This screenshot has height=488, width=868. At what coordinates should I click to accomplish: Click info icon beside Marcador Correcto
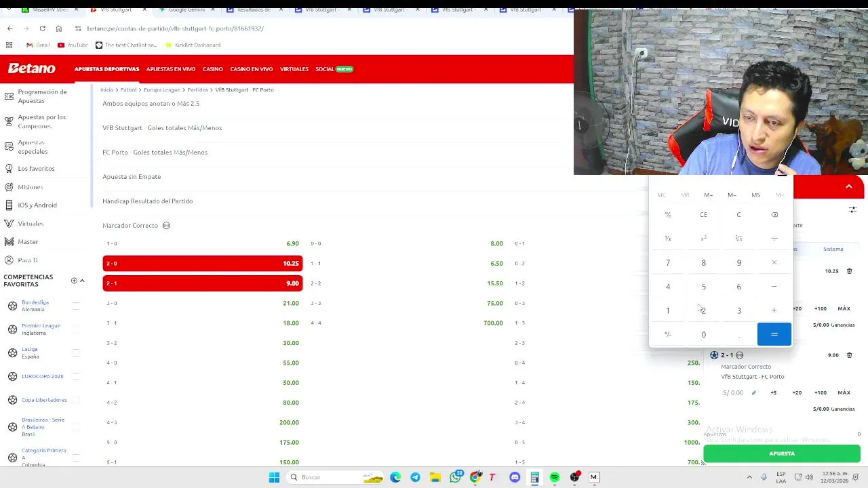coord(166,226)
